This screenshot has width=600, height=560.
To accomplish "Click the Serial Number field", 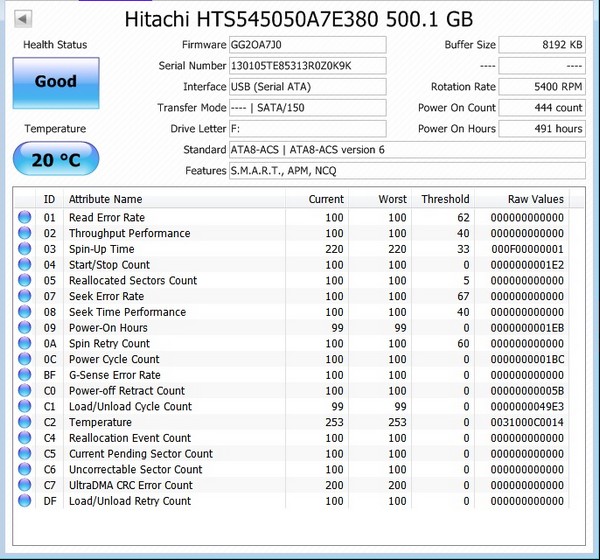I will (x=307, y=66).
